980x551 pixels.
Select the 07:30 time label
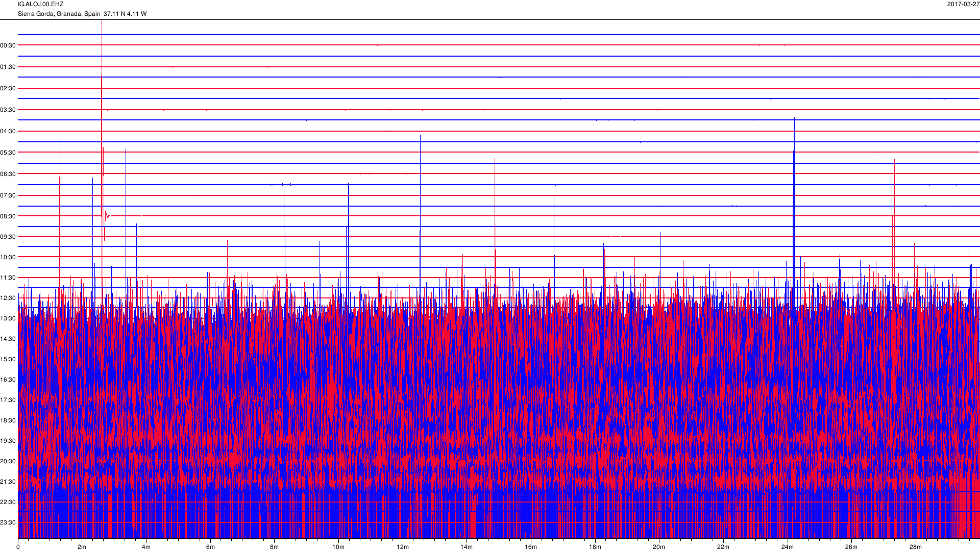[8, 195]
